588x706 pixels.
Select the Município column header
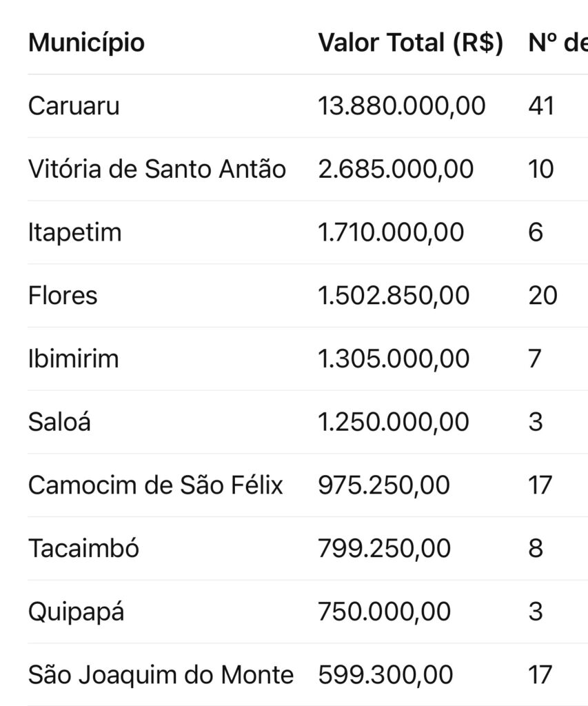[86, 43]
